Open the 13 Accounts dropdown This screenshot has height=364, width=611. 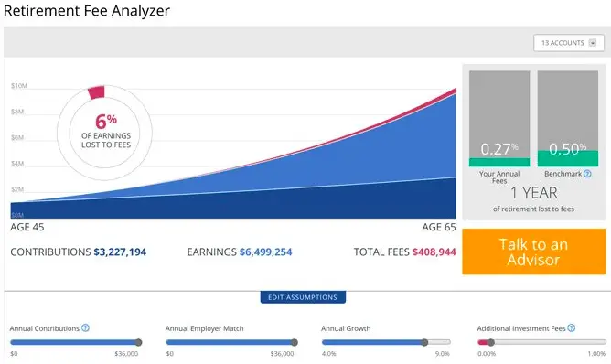pyautogui.click(x=569, y=43)
